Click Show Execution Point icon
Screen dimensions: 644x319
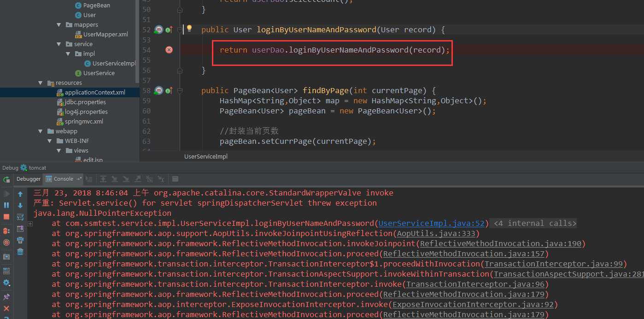tap(89, 179)
